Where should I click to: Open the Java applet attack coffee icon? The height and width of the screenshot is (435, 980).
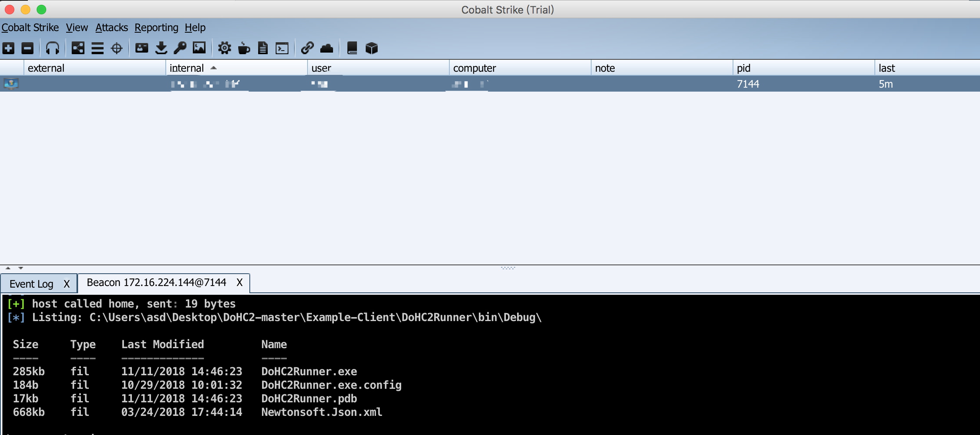click(x=244, y=48)
